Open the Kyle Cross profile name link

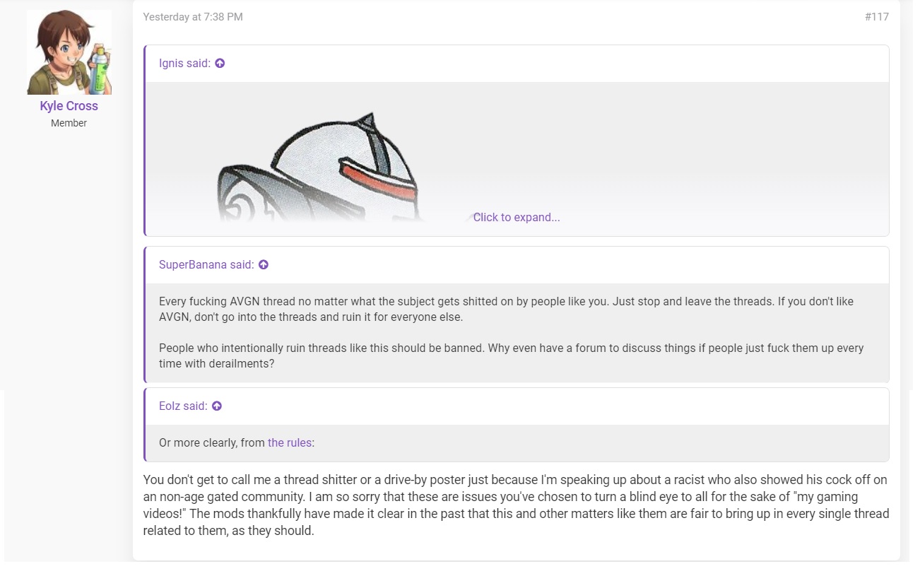point(69,106)
